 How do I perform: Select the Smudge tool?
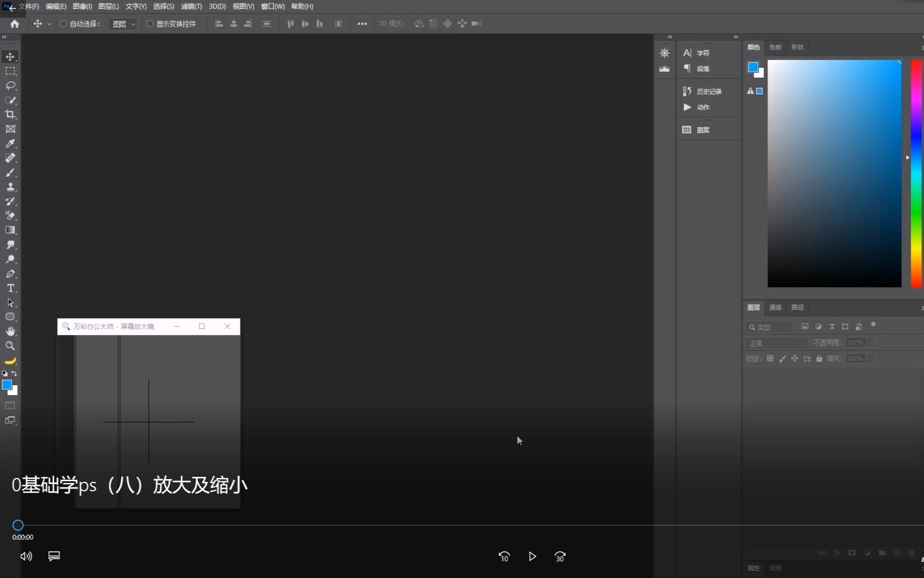[10, 245]
